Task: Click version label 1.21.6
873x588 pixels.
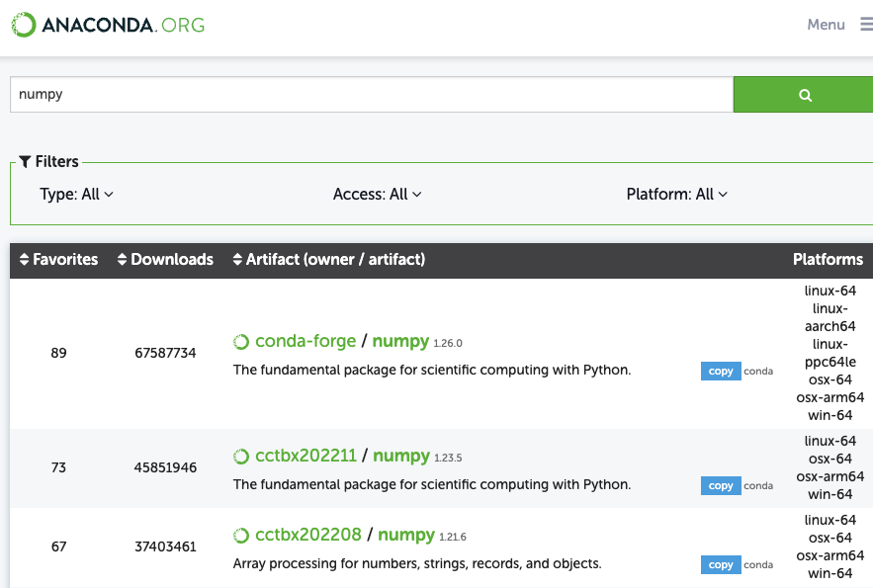Action: [x=453, y=537]
